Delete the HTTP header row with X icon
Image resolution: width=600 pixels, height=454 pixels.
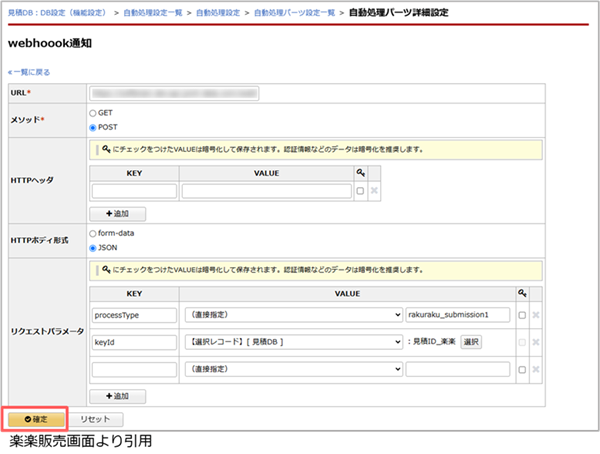click(x=374, y=191)
